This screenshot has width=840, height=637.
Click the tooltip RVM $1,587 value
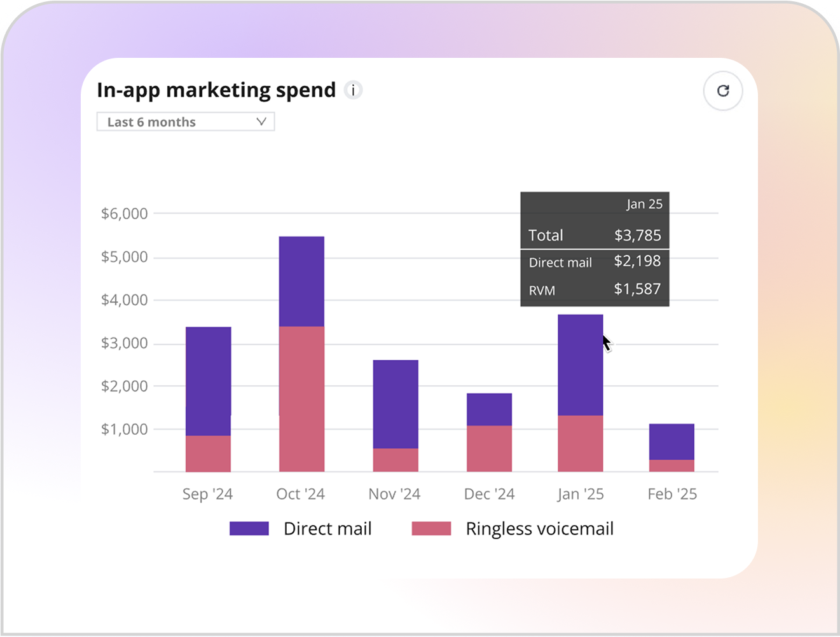[637, 289]
